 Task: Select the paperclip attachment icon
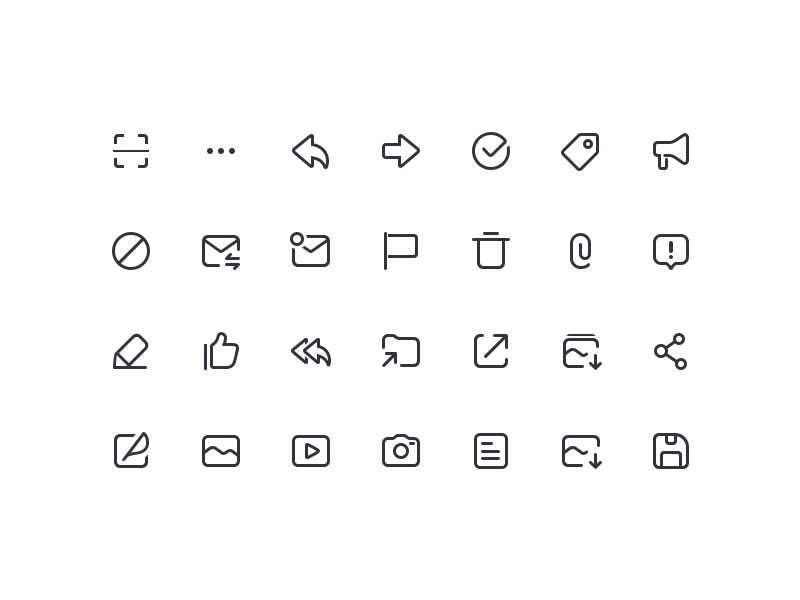(581, 251)
